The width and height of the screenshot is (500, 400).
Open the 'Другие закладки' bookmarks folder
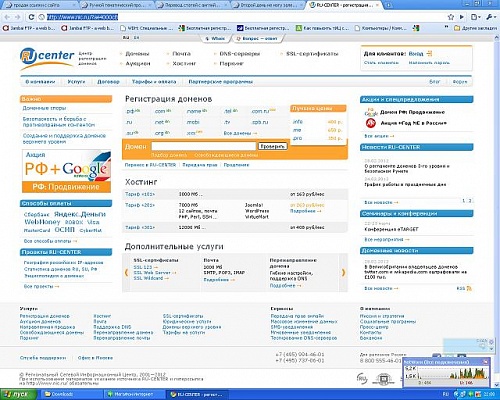coord(475,28)
